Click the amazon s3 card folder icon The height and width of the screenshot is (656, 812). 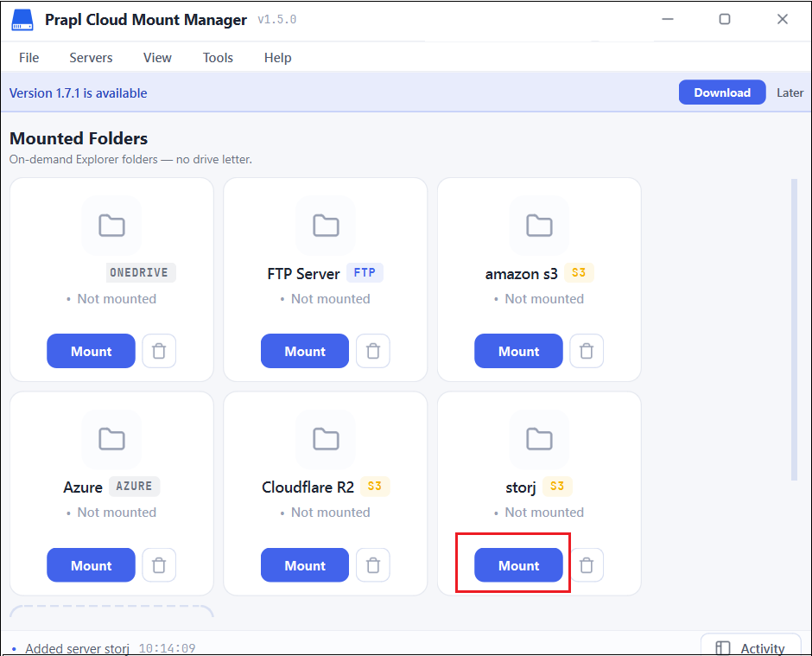coord(539,226)
